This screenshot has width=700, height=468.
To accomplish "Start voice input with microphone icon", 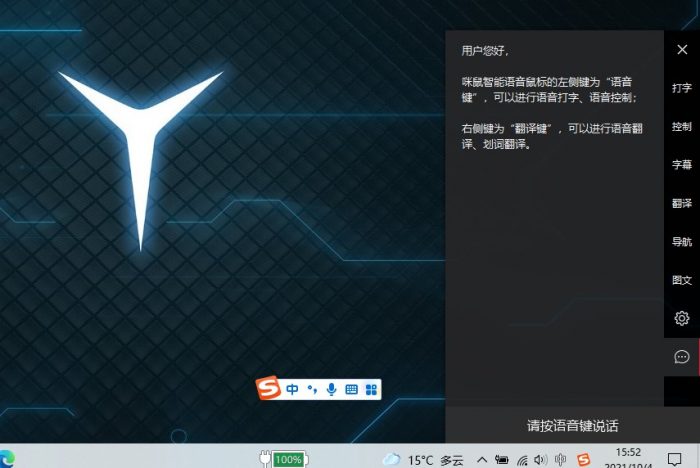I will tap(331, 389).
